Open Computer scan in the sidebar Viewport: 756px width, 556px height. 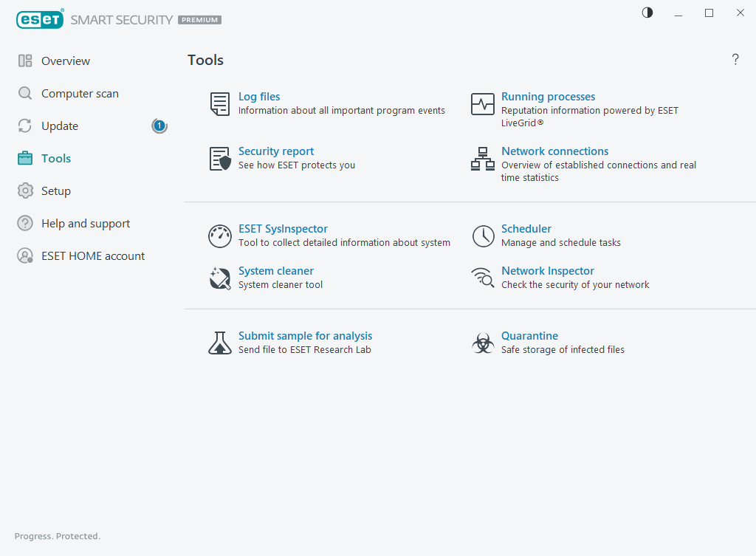tap(79, 94)
